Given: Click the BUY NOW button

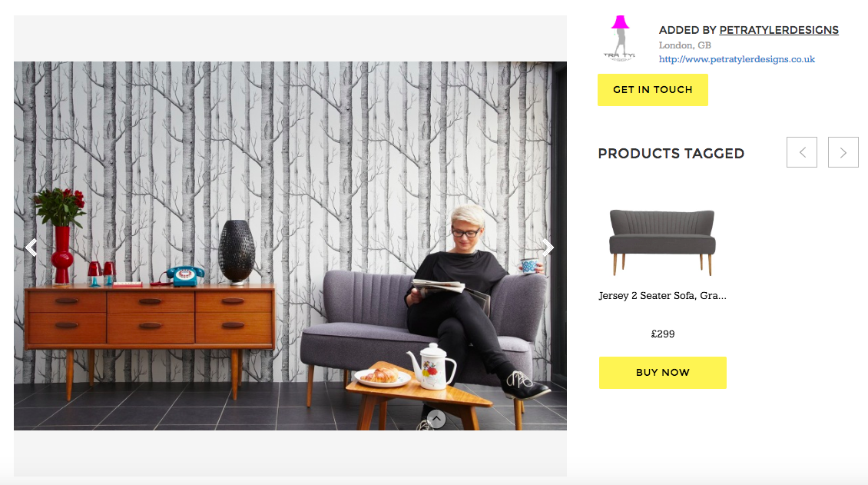Looking at the screenshot, I should click(663, 373).
